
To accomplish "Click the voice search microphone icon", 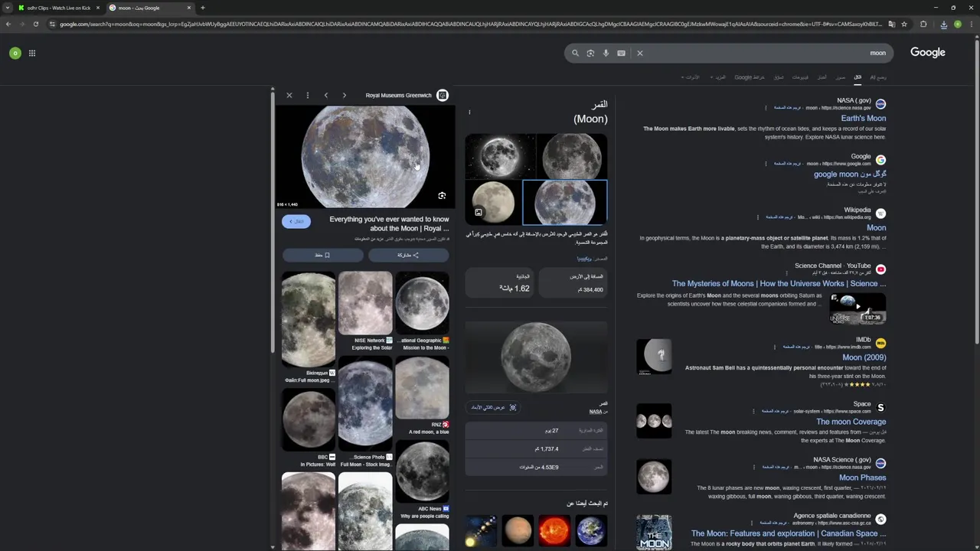I will [606, 53].
